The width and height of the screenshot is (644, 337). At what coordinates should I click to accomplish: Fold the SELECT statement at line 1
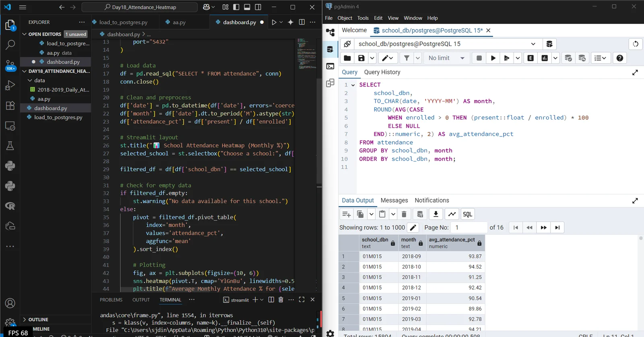(353, 85)
